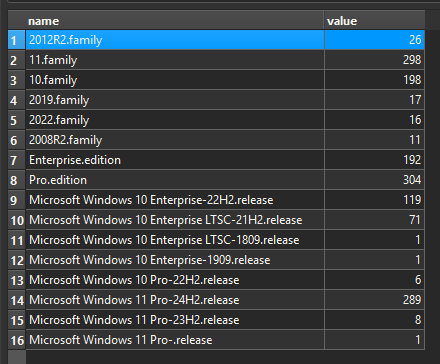Click the value 119 cell
440x364 pixels.
(374, 200)
